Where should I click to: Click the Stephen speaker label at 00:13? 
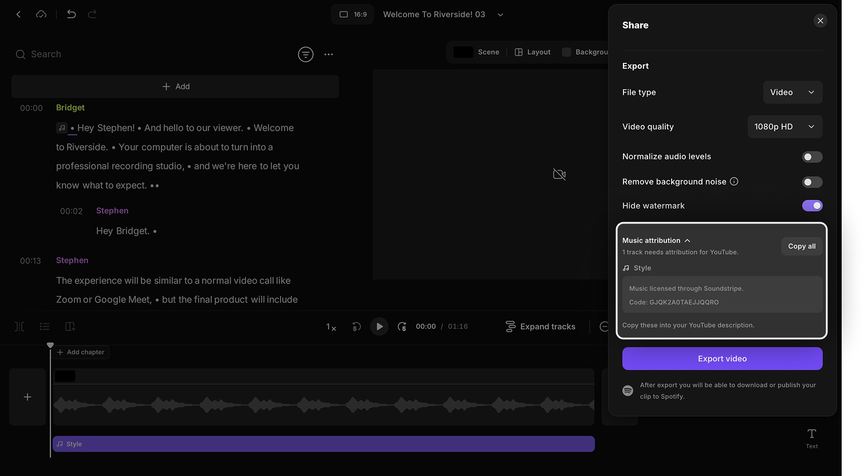pos(72,261)
